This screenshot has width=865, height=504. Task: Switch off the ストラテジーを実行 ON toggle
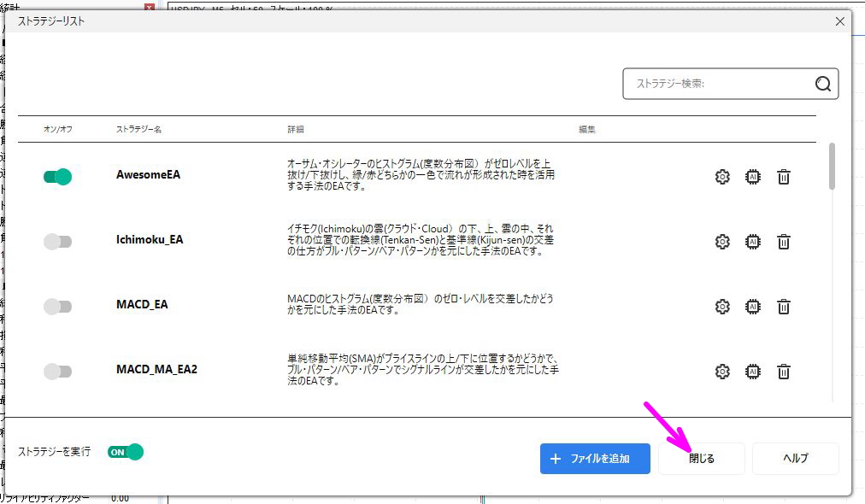click(x=125, y=451)
